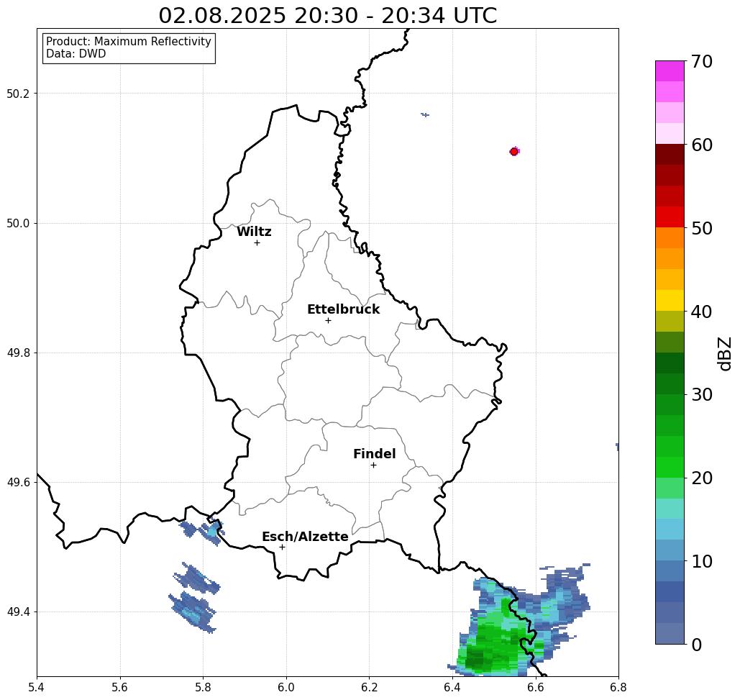Click latitude tick label 49.4
The image size is (740, 700).
point(18,612)
